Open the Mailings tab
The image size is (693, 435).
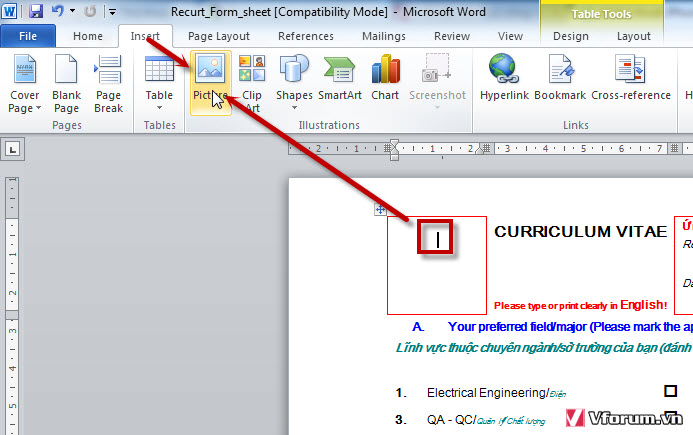click(384, 36)
